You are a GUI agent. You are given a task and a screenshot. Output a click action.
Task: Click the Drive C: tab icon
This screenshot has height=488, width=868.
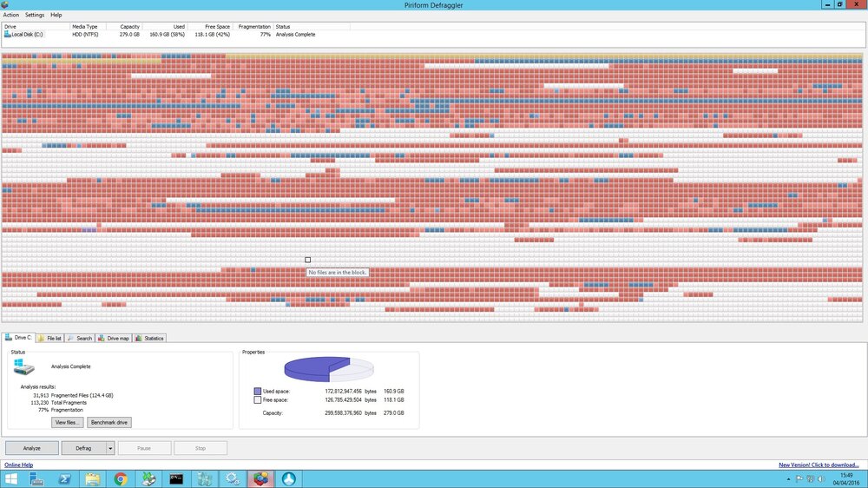(x=9, y=337)
